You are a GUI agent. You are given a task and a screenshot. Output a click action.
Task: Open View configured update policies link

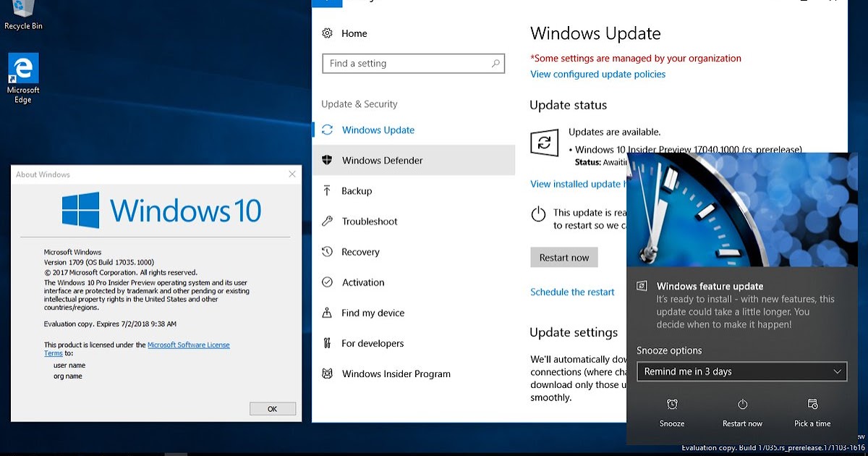pos(597,74)
